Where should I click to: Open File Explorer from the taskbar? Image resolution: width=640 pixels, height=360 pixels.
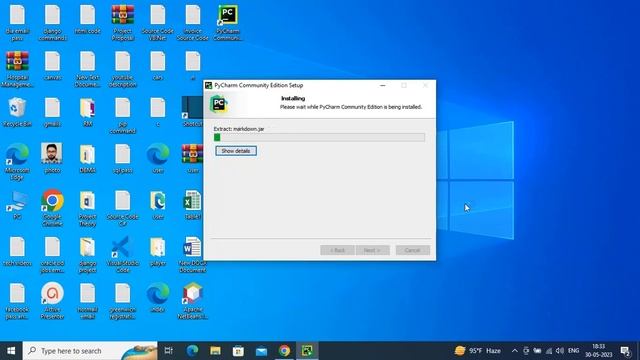[216, 351]
